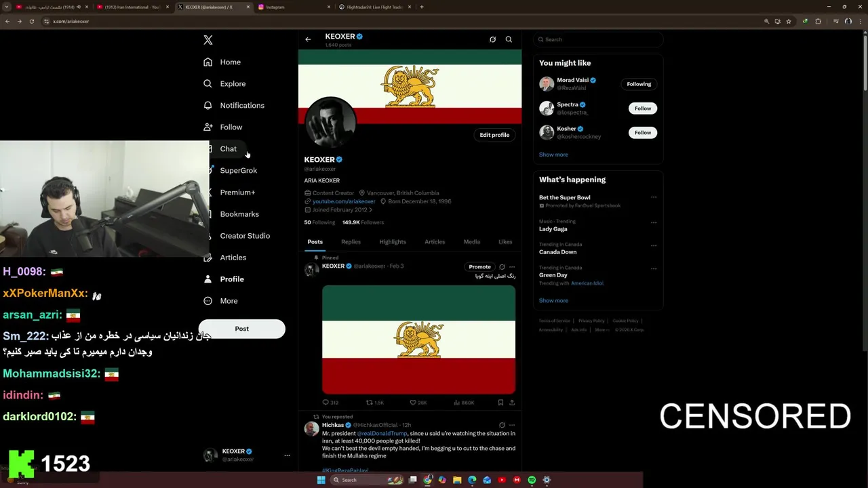The width and height of the screenshot is (868, 488).
Task: Open account menu dots beside KEOXER
Action: pyautogui.click(x=287, y=455)
